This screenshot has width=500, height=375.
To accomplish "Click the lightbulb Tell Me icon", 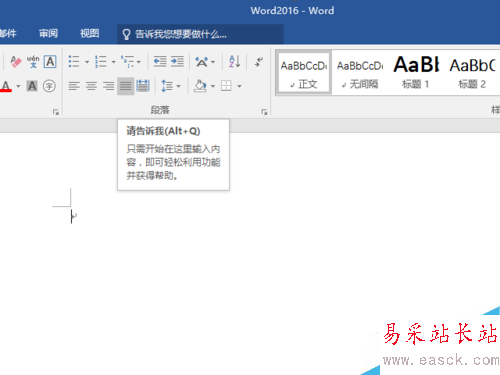I will [x=126, y=34].
